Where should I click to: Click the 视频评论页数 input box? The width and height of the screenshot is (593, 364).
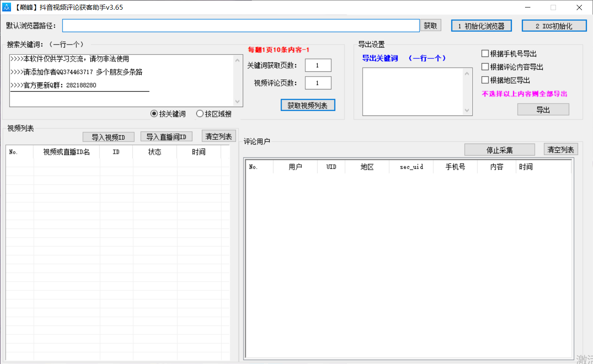318,82
